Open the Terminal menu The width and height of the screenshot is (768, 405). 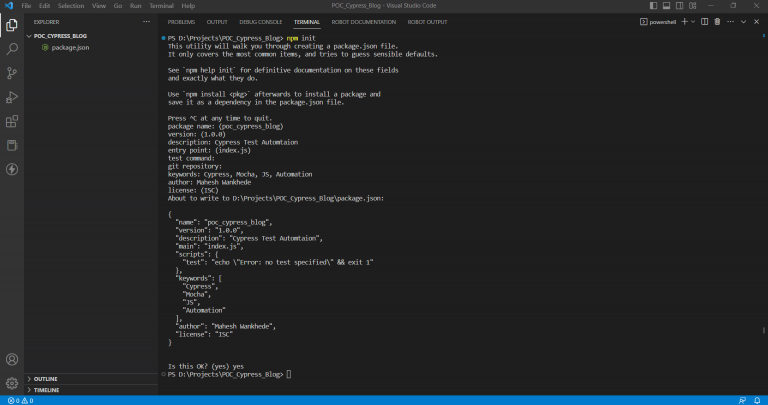[x=162, y=6]
